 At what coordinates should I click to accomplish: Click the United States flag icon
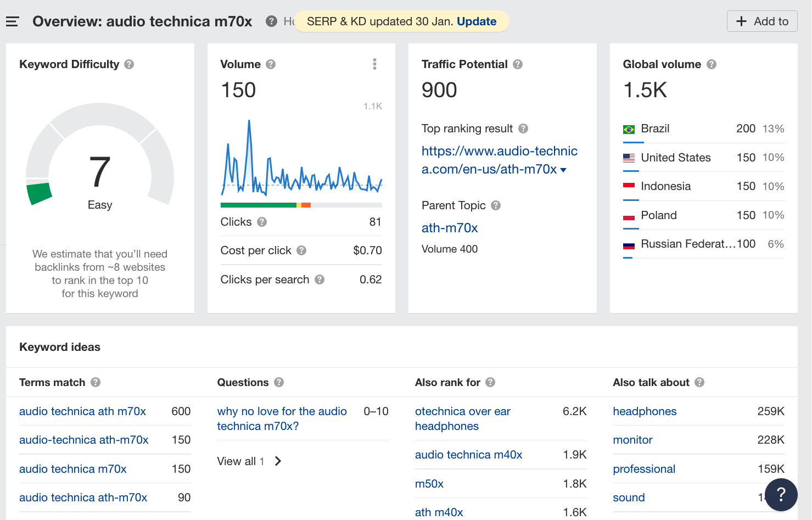coord(629,158)
